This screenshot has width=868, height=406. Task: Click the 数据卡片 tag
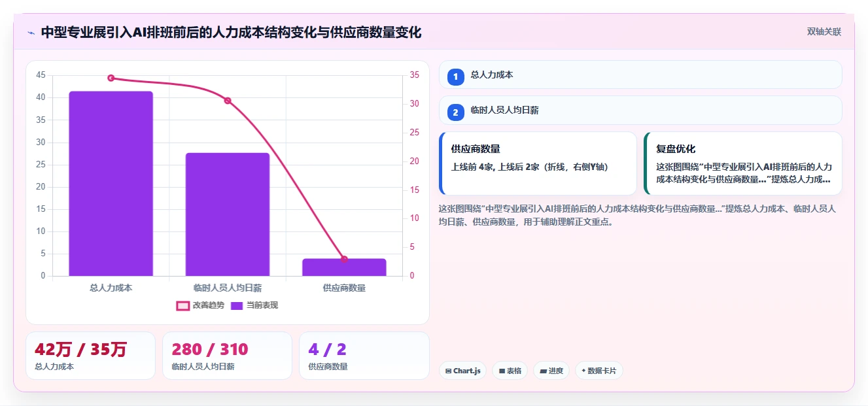coord(599,371)
